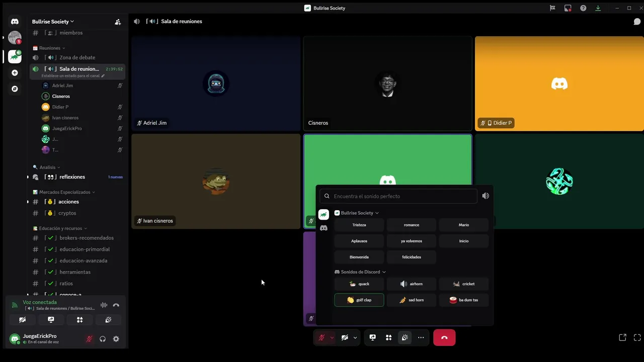Collapse Bullrise Society sounds section in soundboard
The width and height of the screenshot is (644, 362).
point(357,213)
